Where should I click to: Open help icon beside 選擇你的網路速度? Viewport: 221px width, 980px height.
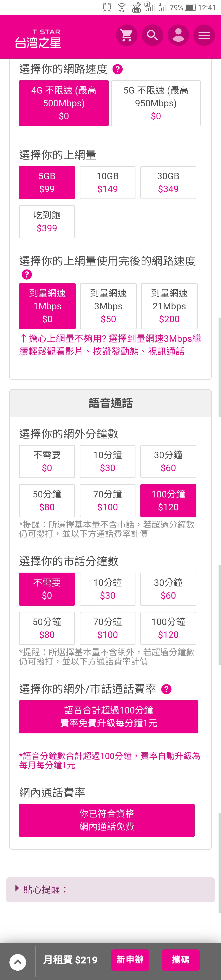117,69
